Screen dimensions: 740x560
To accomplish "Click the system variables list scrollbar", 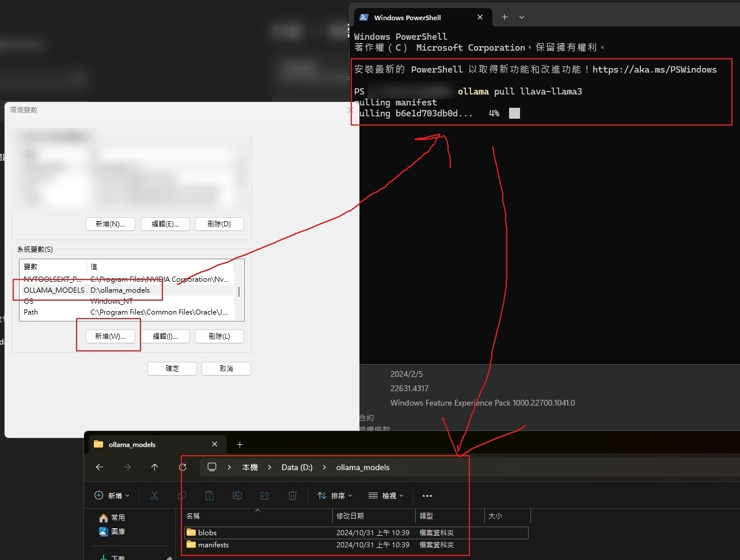I will [239, 292].
